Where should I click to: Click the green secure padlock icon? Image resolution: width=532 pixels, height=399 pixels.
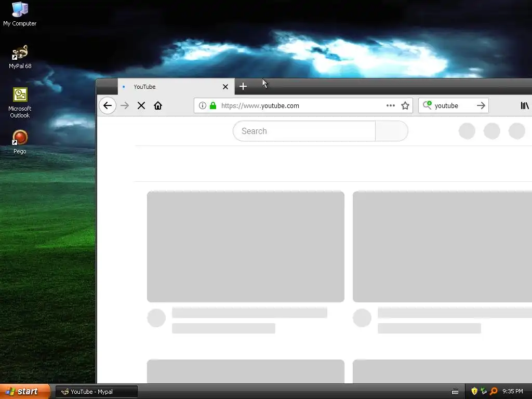[213, 105]
